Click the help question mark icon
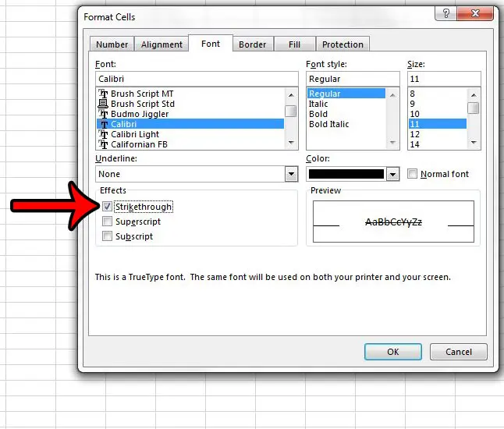The width and height of the screenshot is (504, 429). click(x=445, y=13)
